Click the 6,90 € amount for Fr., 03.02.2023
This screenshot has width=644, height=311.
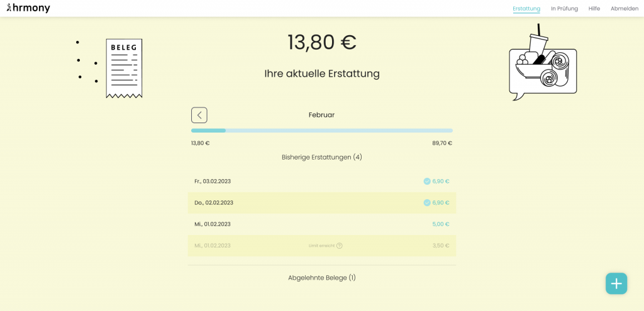441,182
